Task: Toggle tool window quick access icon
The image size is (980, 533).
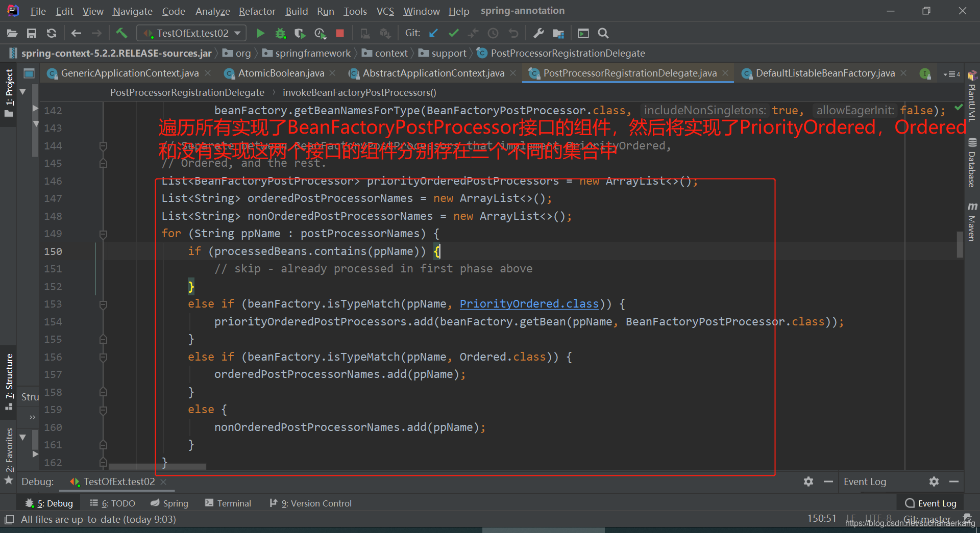Action: coord(9,520)
